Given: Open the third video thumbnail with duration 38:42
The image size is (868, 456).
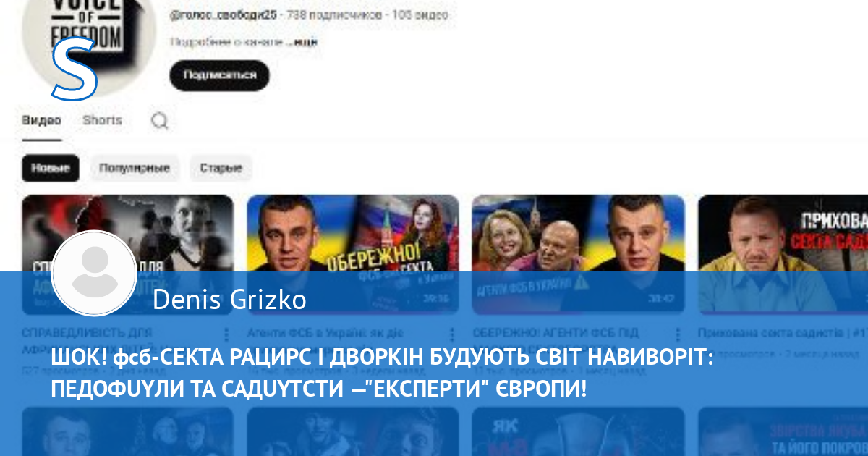Looking at the screenshot, I should tap(578, 254).
